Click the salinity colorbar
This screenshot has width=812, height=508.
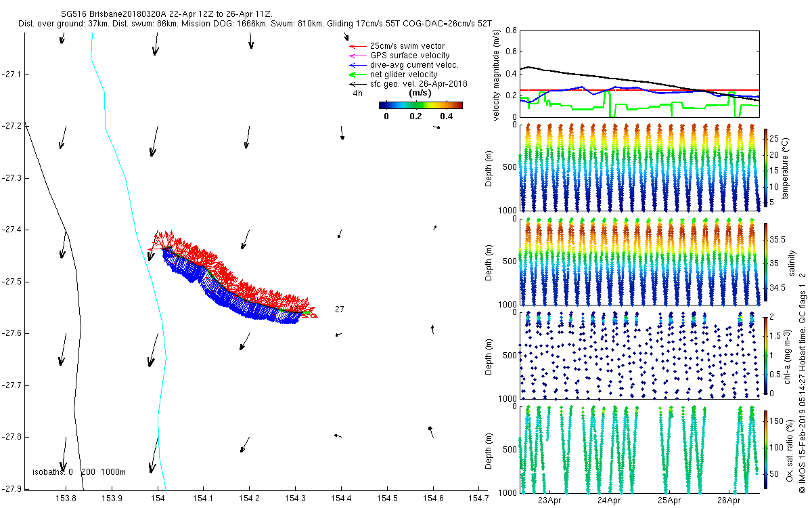766,261
